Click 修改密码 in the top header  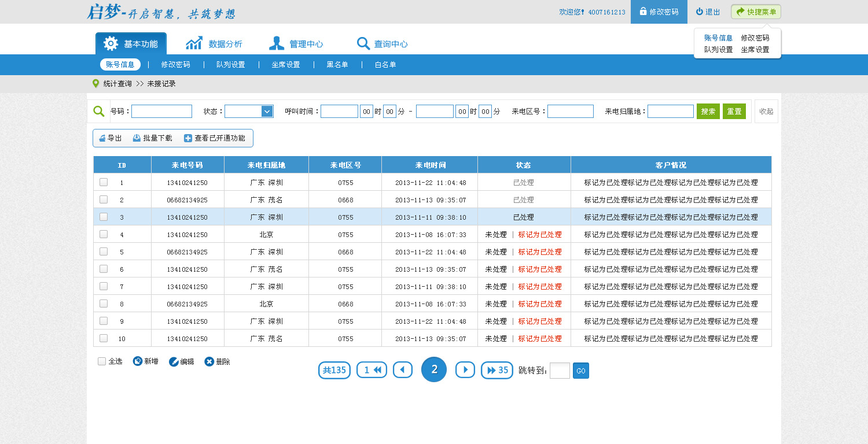click(659, 12)
